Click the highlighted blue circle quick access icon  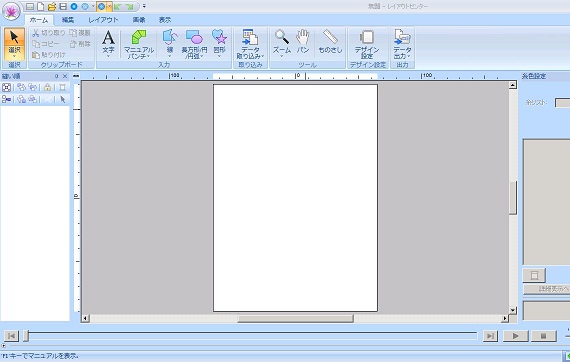[101, 7]
